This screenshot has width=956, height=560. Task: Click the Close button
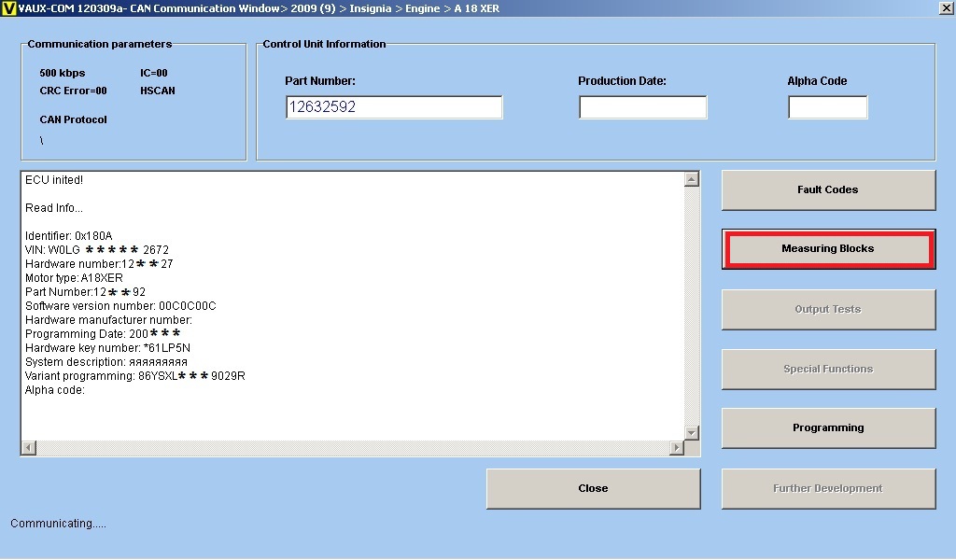(x=593, y=489)
